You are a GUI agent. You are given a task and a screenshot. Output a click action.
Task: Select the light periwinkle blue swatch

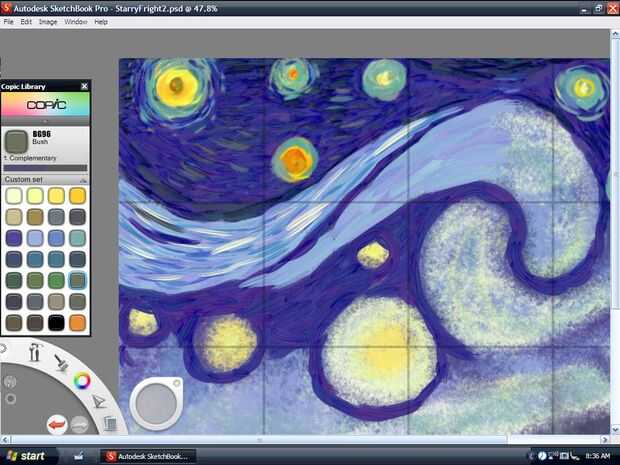(35, 238)
